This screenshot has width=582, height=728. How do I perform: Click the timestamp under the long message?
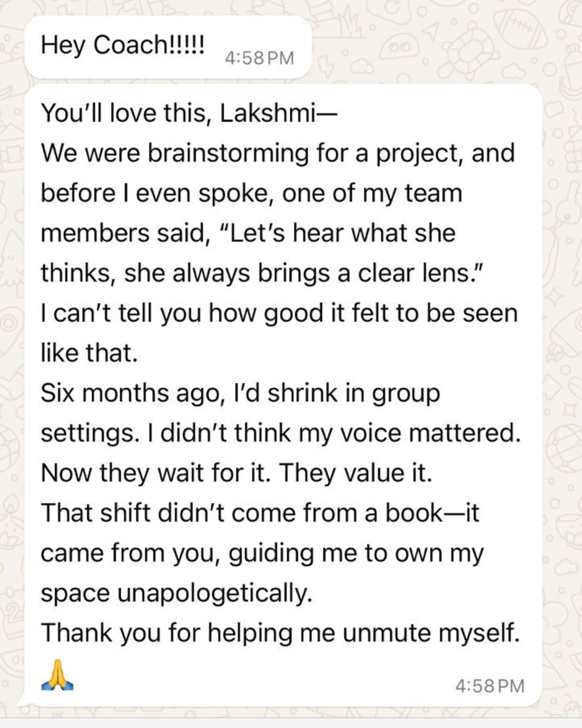click(489, 686)
